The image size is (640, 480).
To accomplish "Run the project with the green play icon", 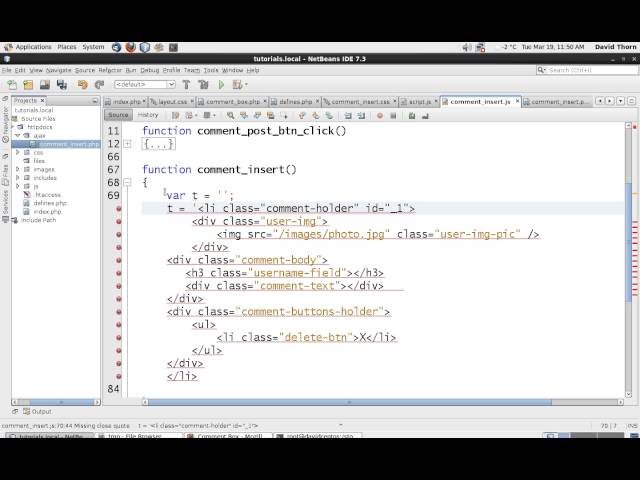I will click(221, 84).
